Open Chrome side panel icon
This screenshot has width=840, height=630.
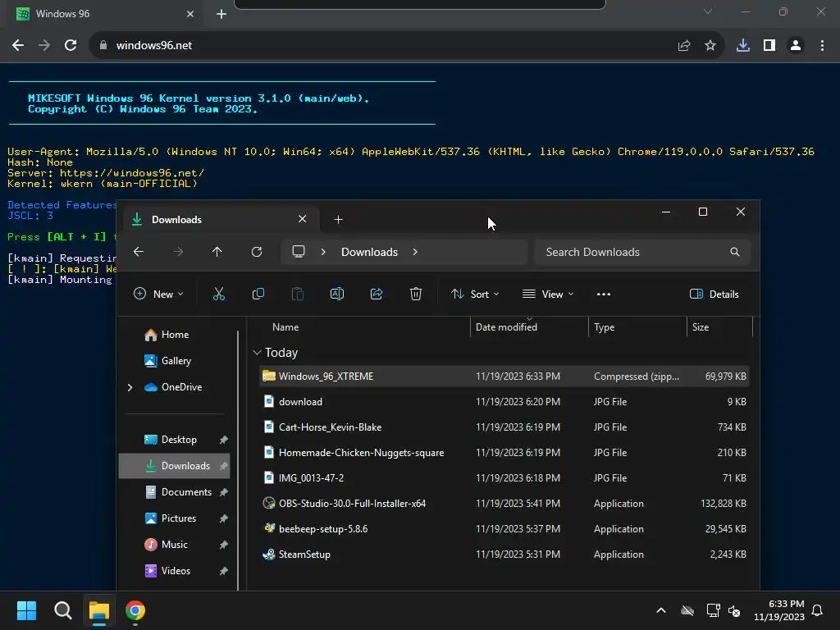pyautogui.click(x=769, y=46)
